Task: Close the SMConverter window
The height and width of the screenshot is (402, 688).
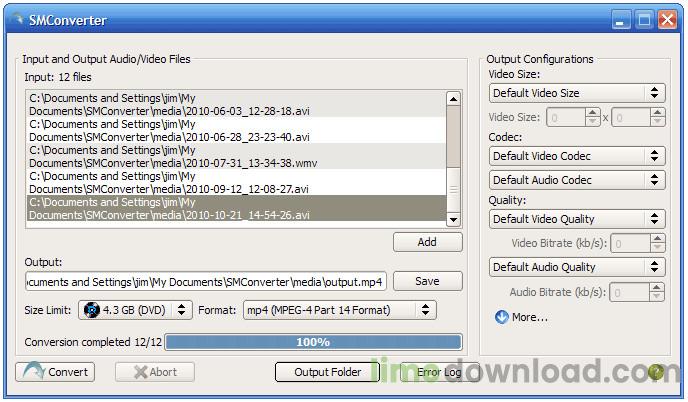Action: pos(667,20)
